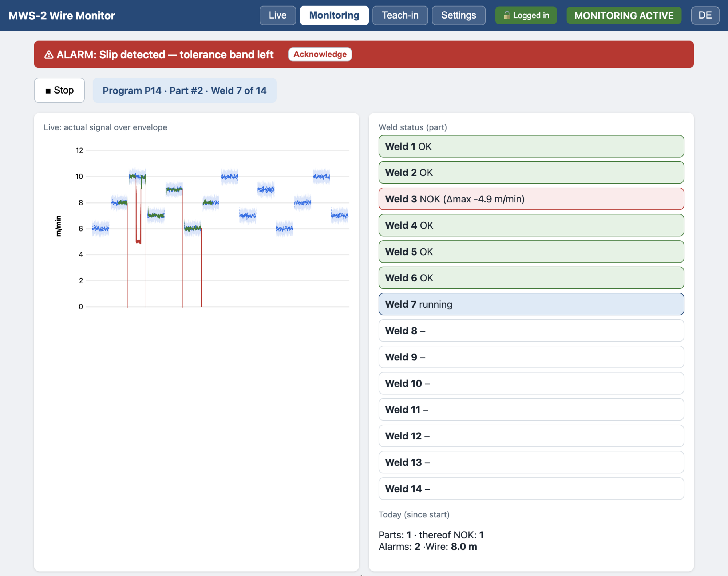This screenshot has height=576, width=728.
Task: Click the red slip drop on the chart
Action: pos(138,211)
